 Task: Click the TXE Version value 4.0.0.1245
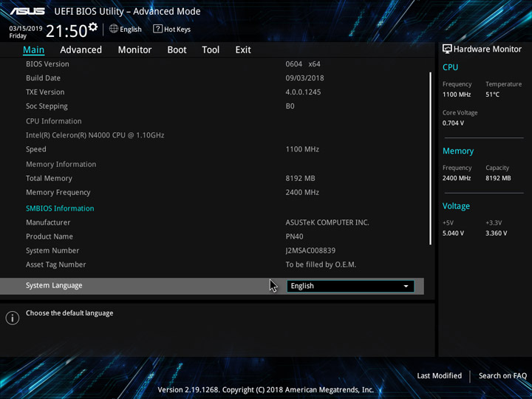303,92
